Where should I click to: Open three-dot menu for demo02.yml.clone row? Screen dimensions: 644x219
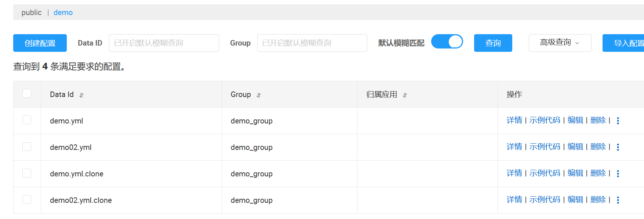pyautogui.click(x=618, y=200)
